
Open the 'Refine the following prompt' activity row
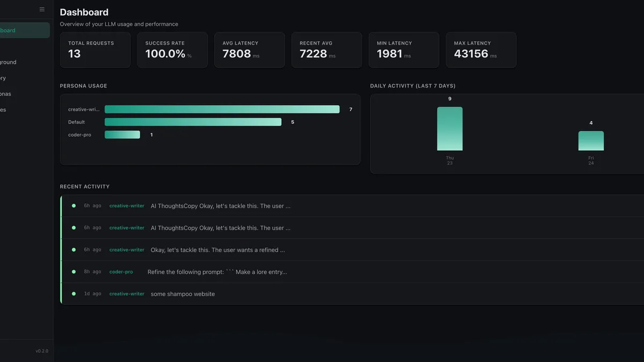tap(353, 272)
